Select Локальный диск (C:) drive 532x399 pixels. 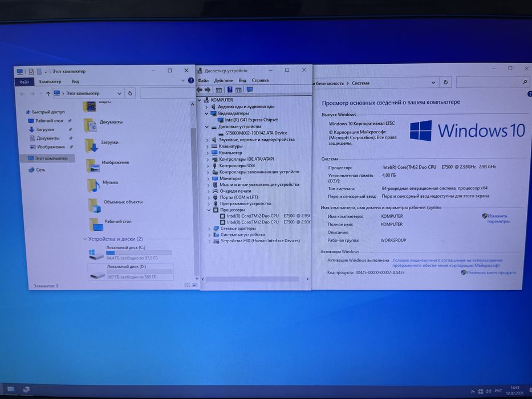point(130,253)
